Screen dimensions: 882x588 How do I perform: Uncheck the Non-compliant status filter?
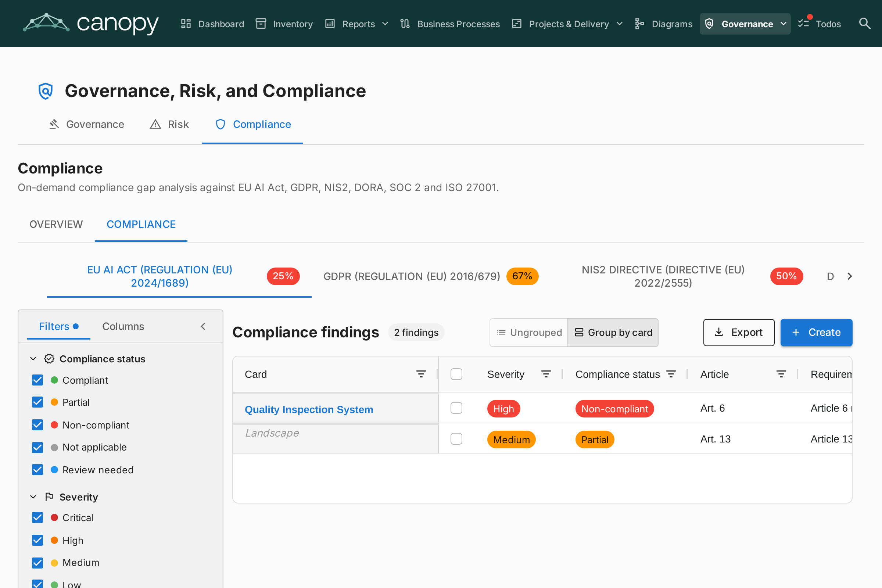point(37,425)
